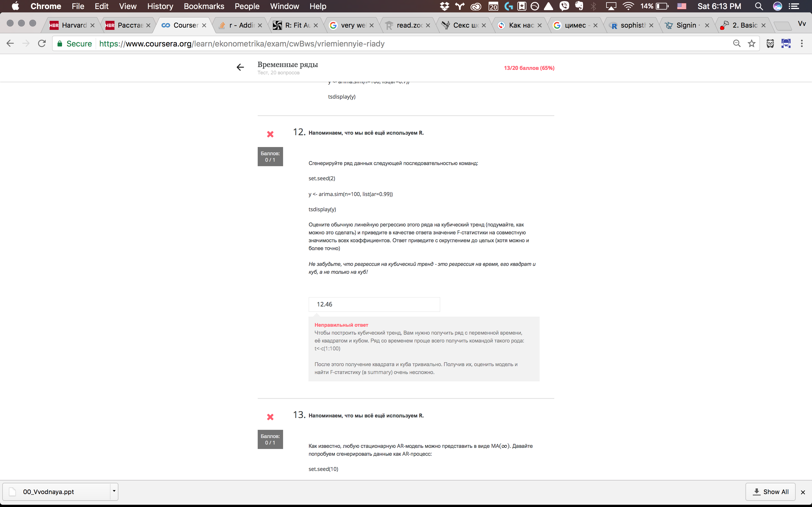The width and height of the screenshot is (812, 507).
Task: Open the History menu
Action: click(160, 6)
